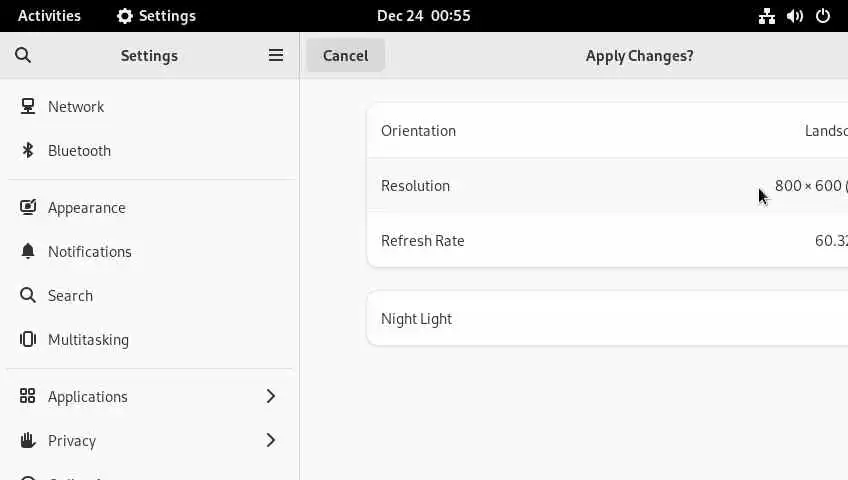Click the Multitasking icon in sidebar
The width and height of the screenshot is (848, 480).
(x=28, y=339)
